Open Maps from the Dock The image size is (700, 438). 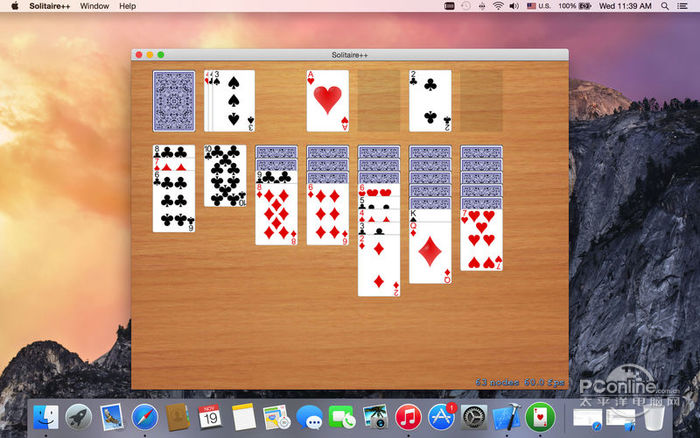[x=276, y=417]
